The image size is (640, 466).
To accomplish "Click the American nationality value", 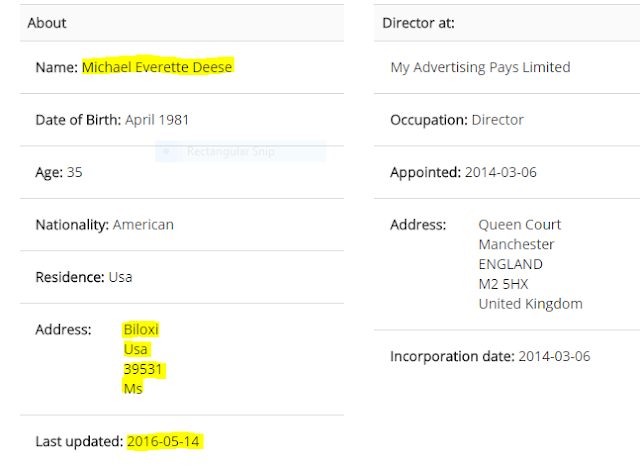I will pyautogui.click(x=143, y=224).
